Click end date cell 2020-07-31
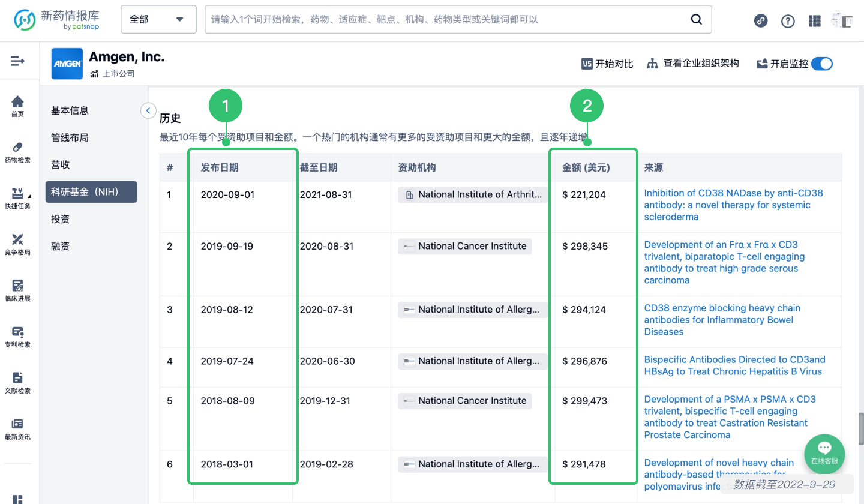864x504 pixels. 326,310
